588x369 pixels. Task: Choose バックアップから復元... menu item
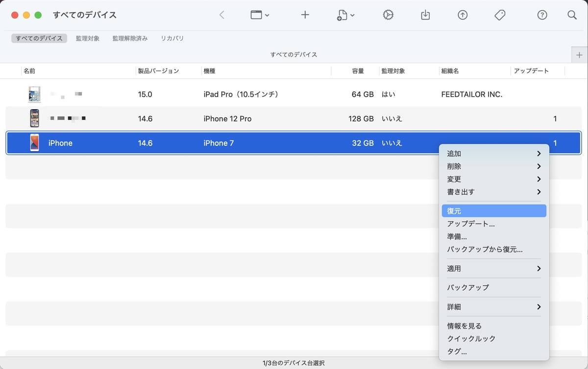(485, 249)
